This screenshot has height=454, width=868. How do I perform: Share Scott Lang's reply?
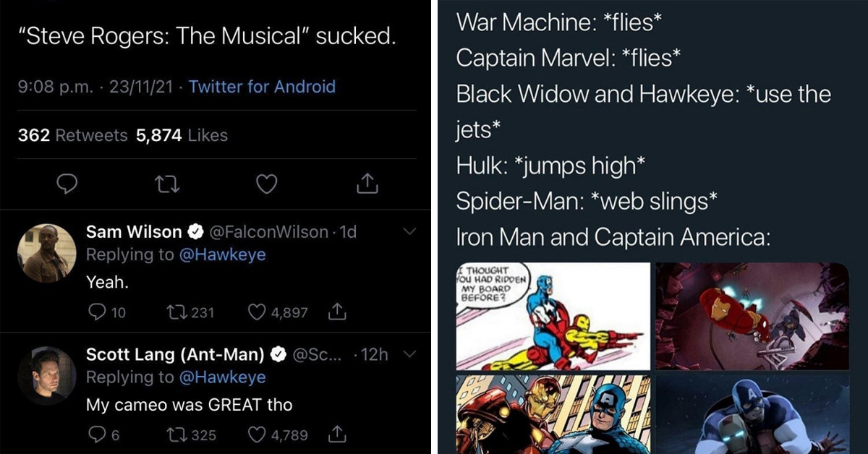[x=336, y=434]
